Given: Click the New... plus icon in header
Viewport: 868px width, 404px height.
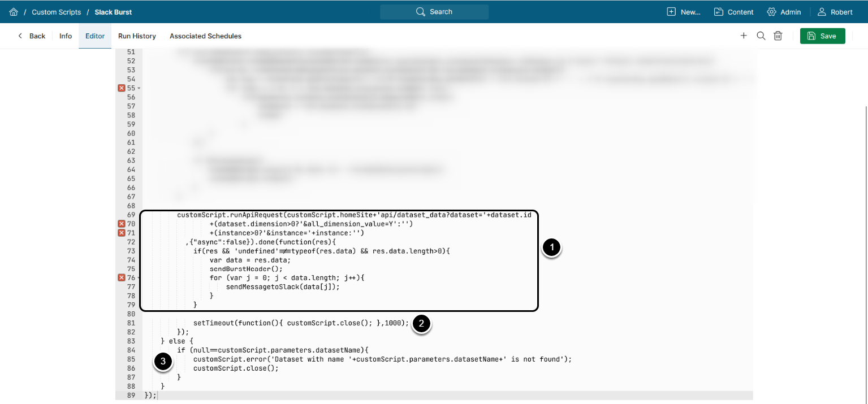Looking at the screenshot, I should tap(671, 12).
